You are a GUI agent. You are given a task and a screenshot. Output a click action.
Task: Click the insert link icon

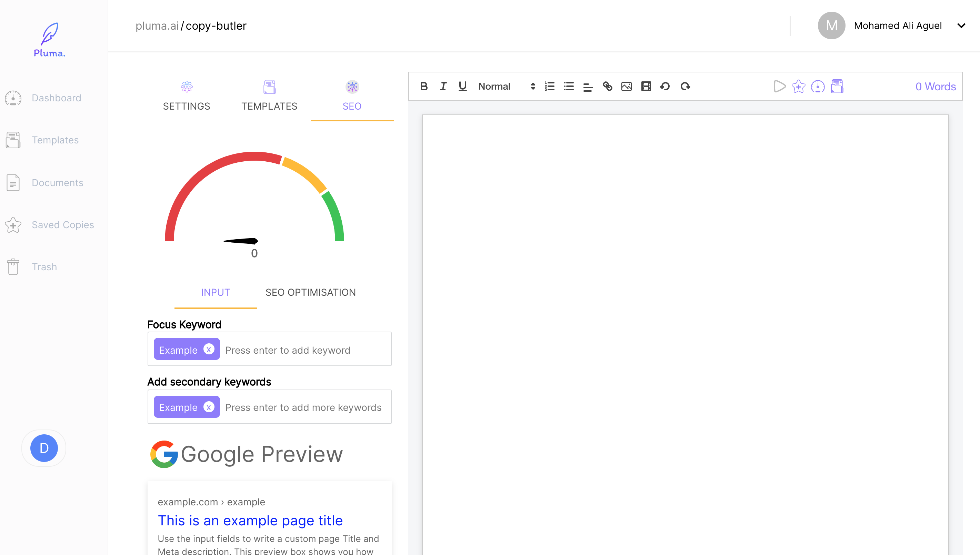607,87
